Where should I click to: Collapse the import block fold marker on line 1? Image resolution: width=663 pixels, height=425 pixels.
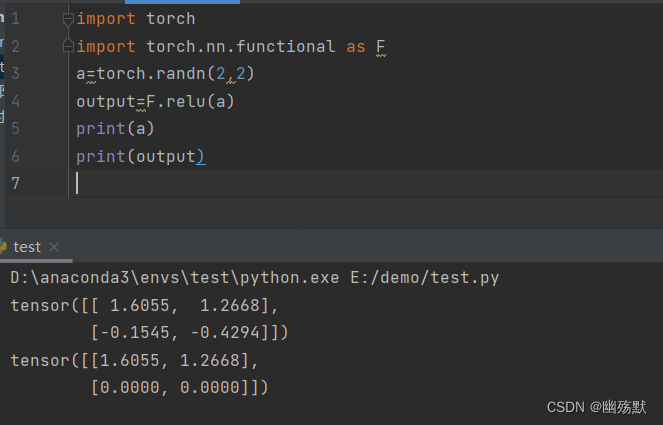[68, 19]
